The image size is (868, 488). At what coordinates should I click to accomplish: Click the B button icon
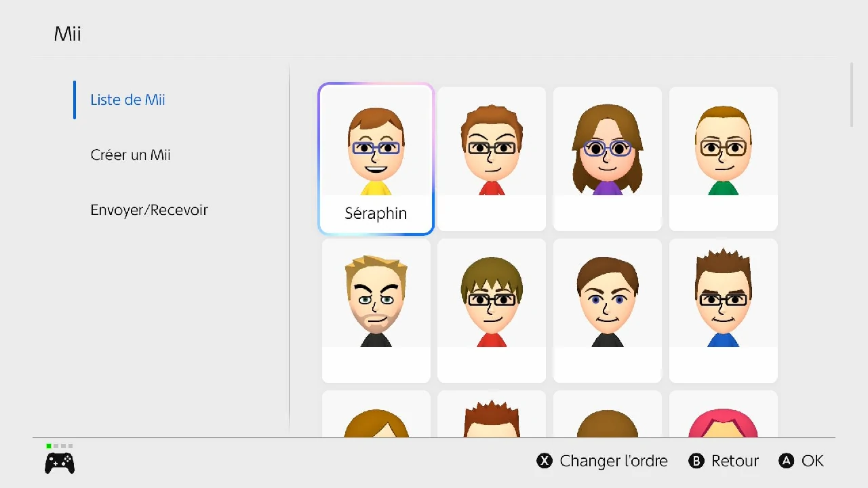(x=696, y=461)
